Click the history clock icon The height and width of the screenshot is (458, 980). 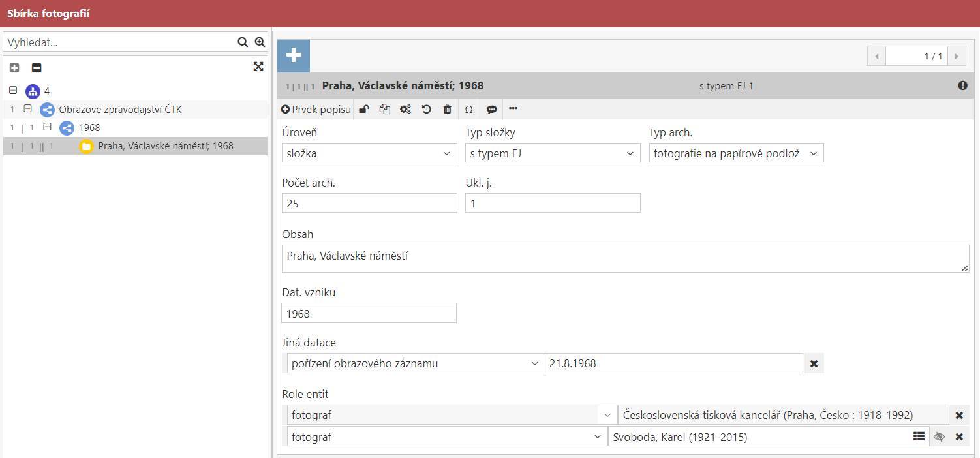point(426,110)
